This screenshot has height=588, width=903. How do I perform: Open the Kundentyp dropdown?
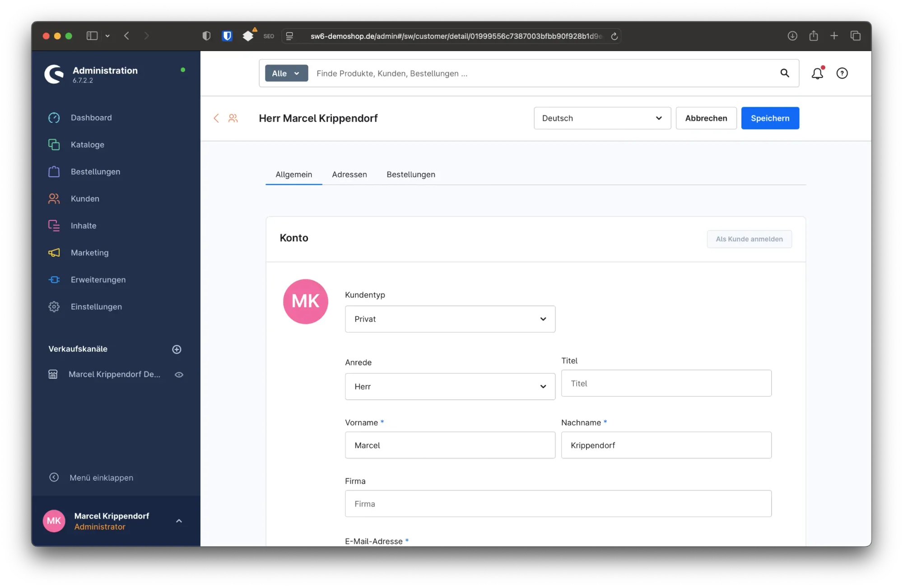click(450, 319)
